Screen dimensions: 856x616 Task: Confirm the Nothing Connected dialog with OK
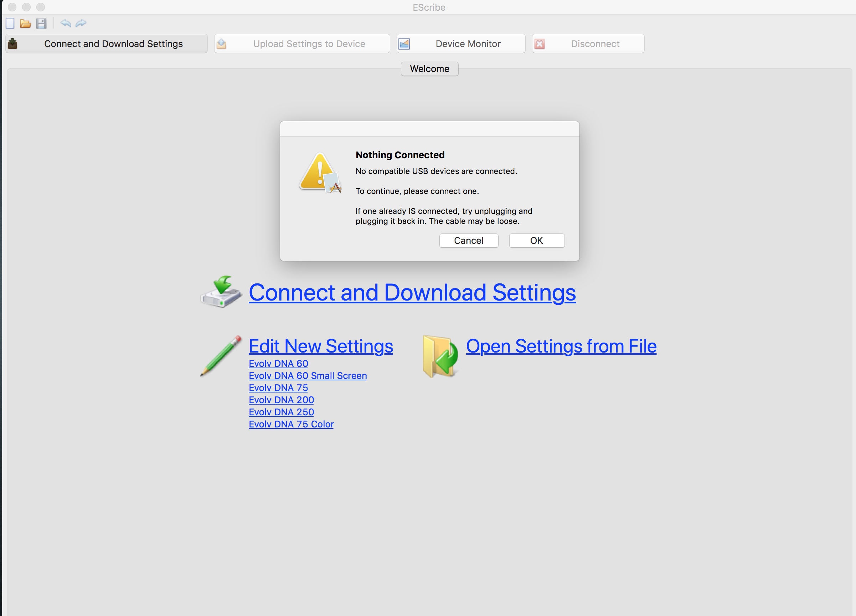click(537, 240)
